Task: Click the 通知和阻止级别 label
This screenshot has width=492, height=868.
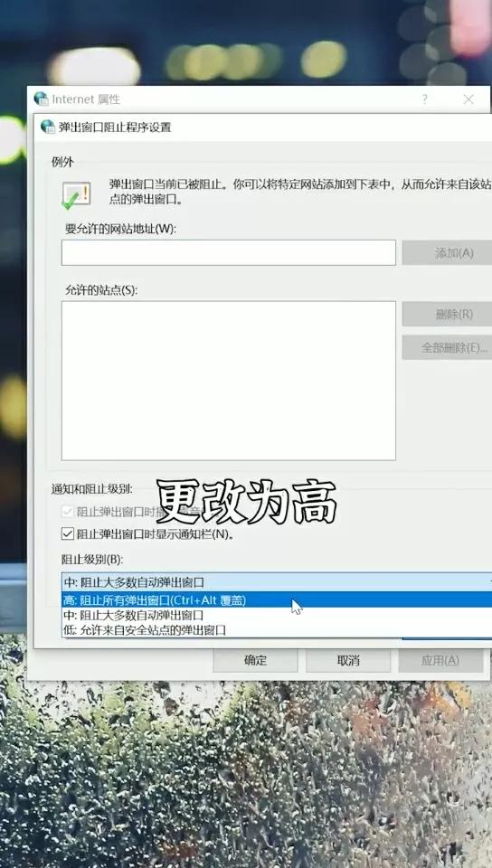Action: (92, 489)
